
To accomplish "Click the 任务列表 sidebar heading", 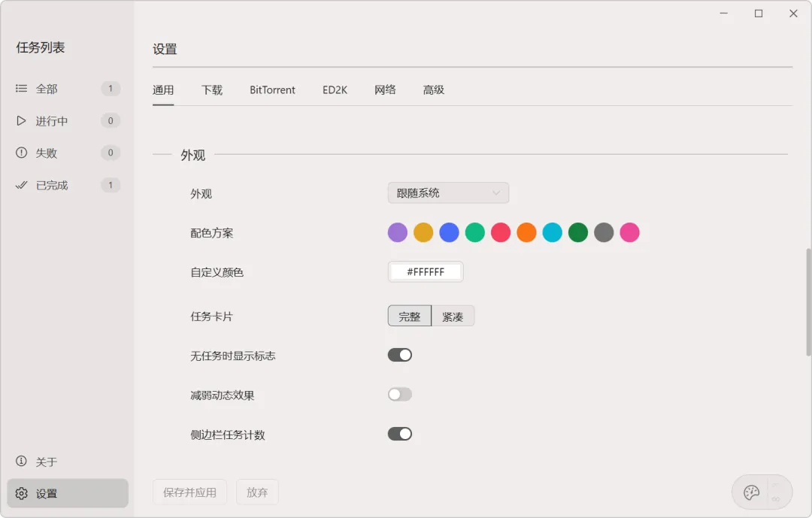I will pos(41,47).
